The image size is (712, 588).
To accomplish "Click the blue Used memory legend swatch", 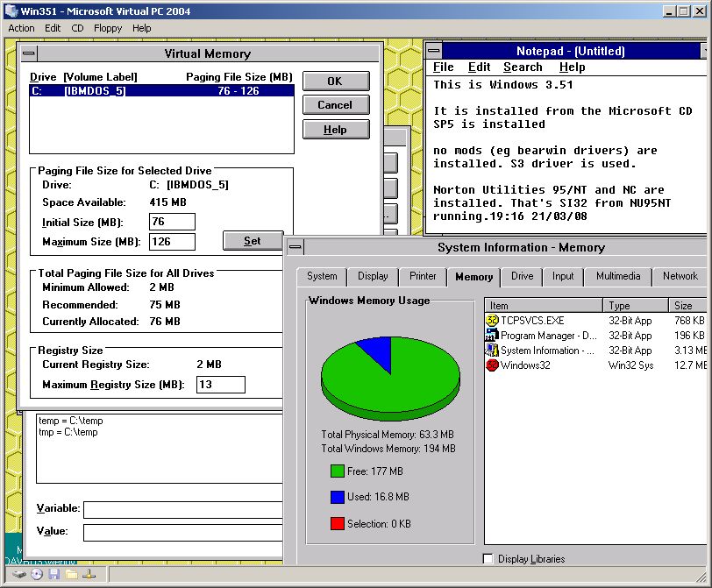I will tap(338, 497).
